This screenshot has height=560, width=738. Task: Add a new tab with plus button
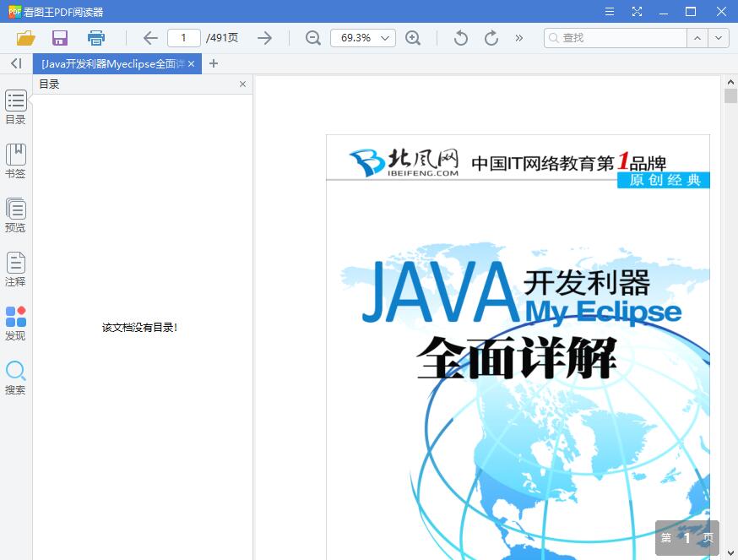(x=214, y=63)
